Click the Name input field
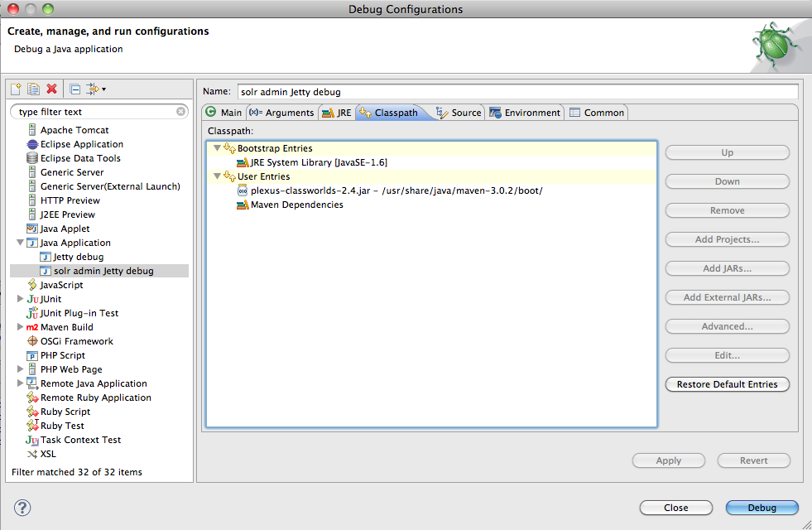812x530 pixels. (x=518, y=92)
